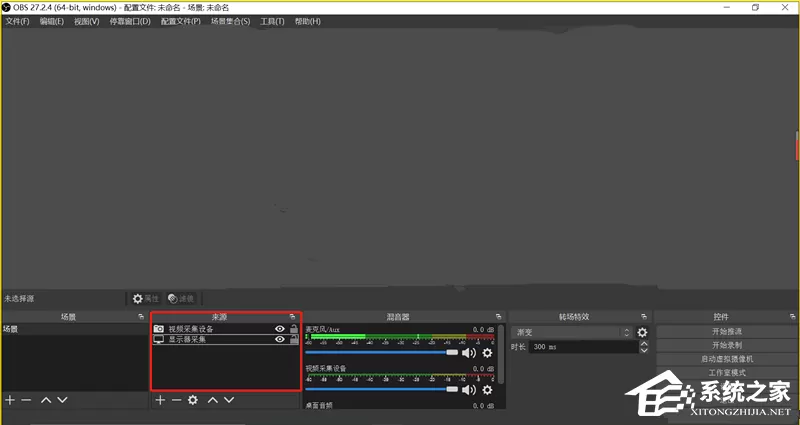Hide the 视频采集设备 source via eye icon
This screenshot has height=425, width=800.
(x=280, y=329)
